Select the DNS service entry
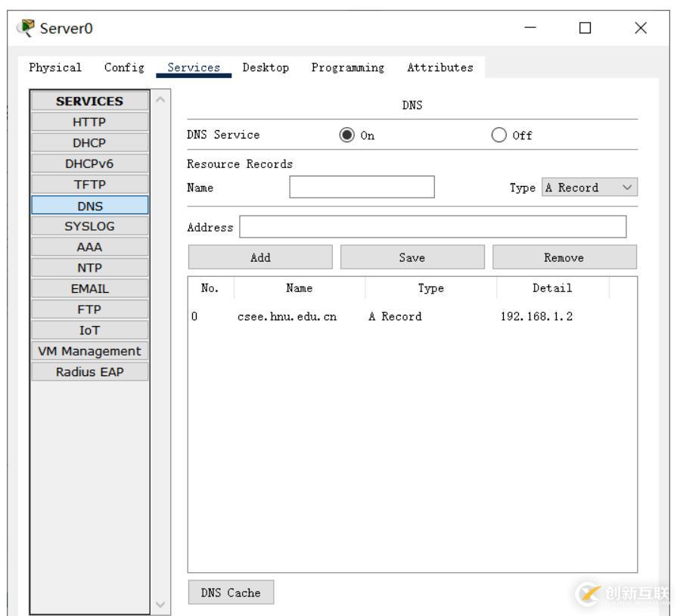This screenshot has height=616, width=677. pyautogui.click(x=90, y=205)
